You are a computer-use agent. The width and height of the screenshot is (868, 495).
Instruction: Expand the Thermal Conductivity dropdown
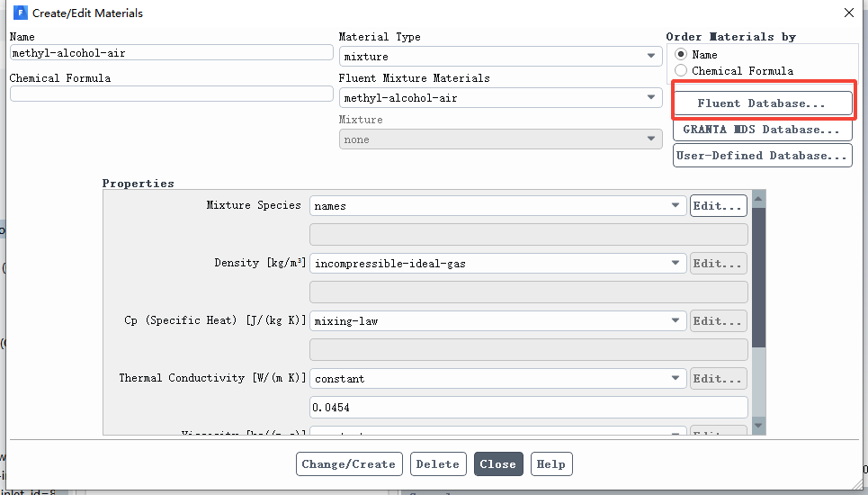pyautogui.click(x=497, y=379)
